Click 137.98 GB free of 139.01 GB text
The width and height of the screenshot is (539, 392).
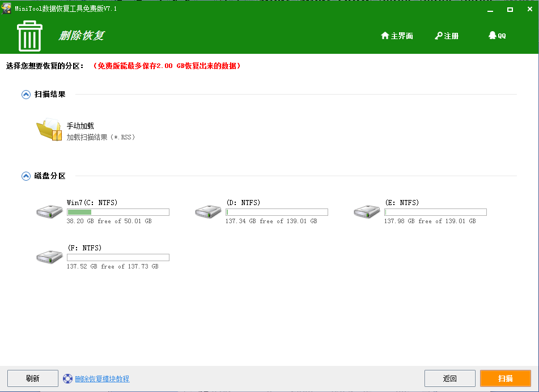click(430, 221)
